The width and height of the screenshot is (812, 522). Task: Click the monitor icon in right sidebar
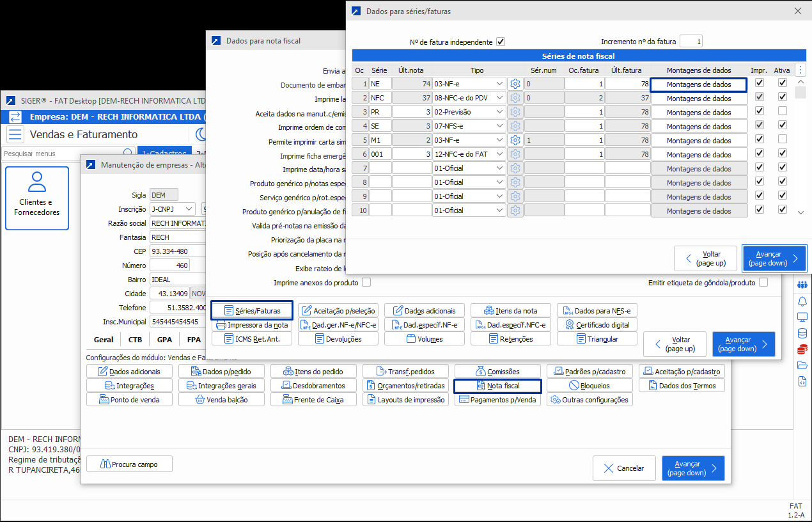[x=802, y=317]
